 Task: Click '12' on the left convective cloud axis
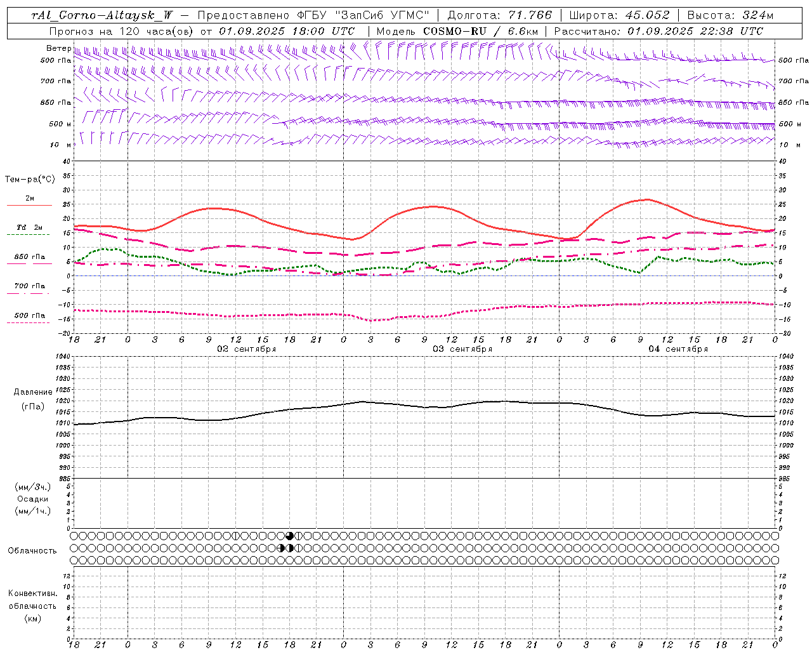click(67, 576)
